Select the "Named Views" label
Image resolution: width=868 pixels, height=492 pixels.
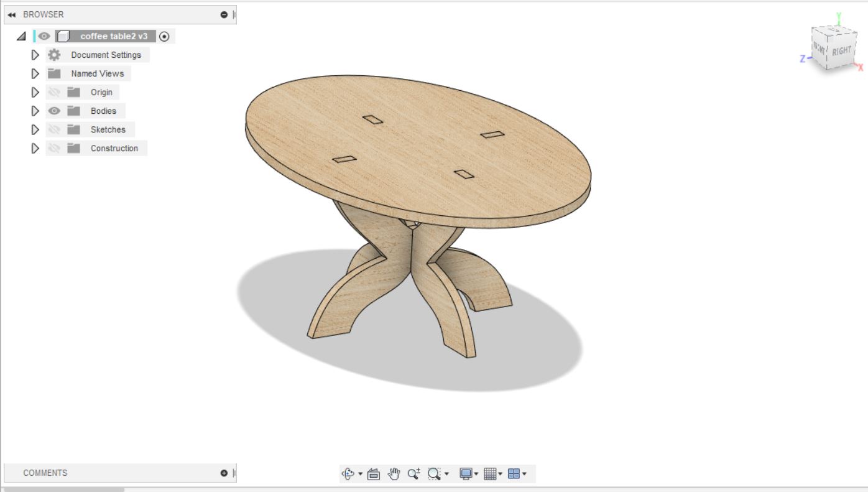click(x=98, y=73)
